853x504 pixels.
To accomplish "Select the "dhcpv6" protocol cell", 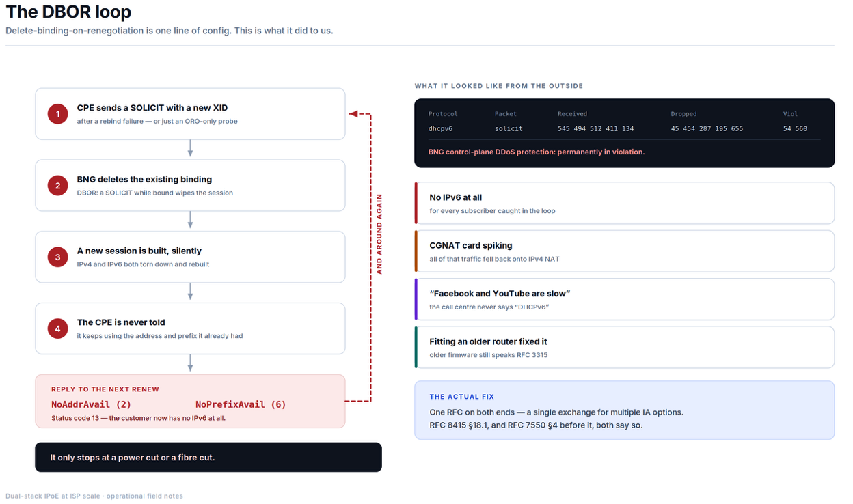I will [x=441, y=129].
